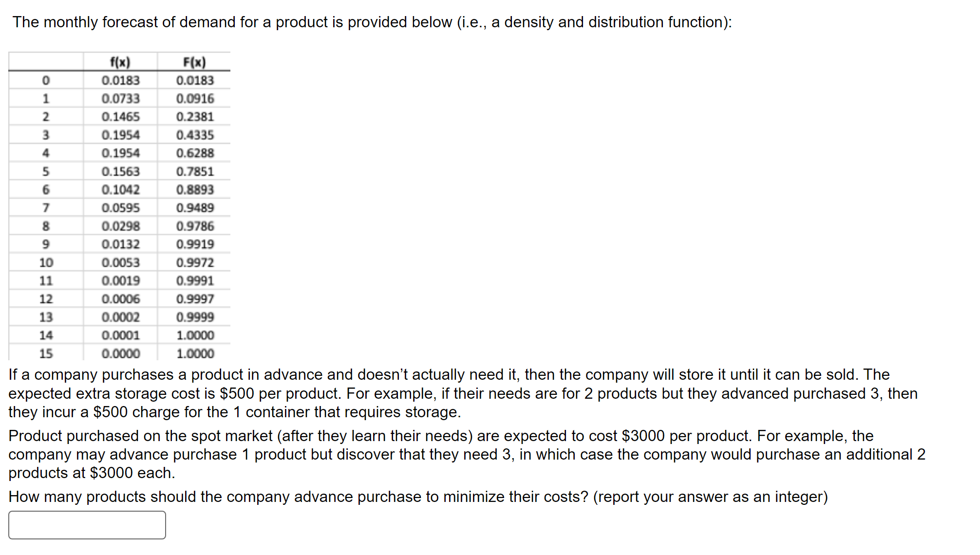Viewport: 980px width, 555px height.
Task: Select the f(x) value 0.1042
Action: [x=120, y=190]
